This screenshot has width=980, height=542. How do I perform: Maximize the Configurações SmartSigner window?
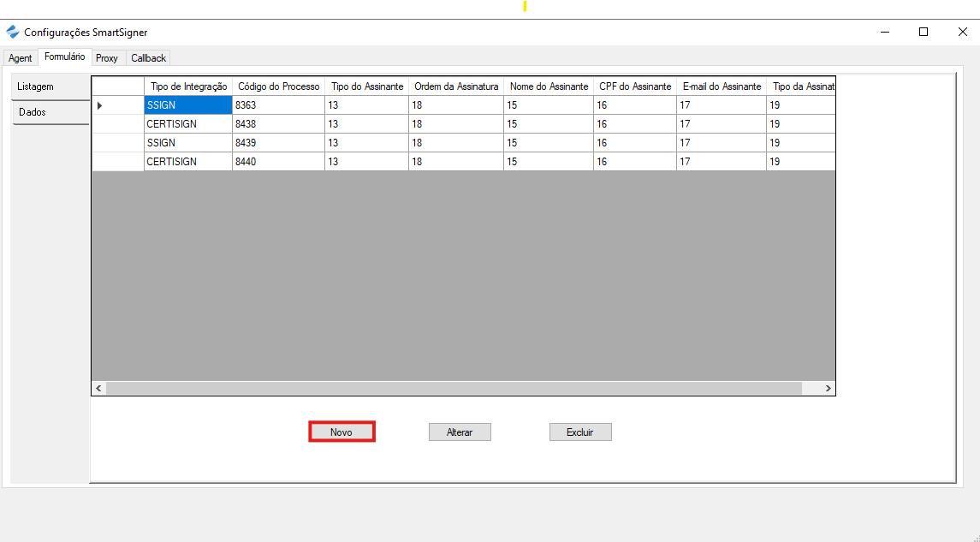coord(924,32)
